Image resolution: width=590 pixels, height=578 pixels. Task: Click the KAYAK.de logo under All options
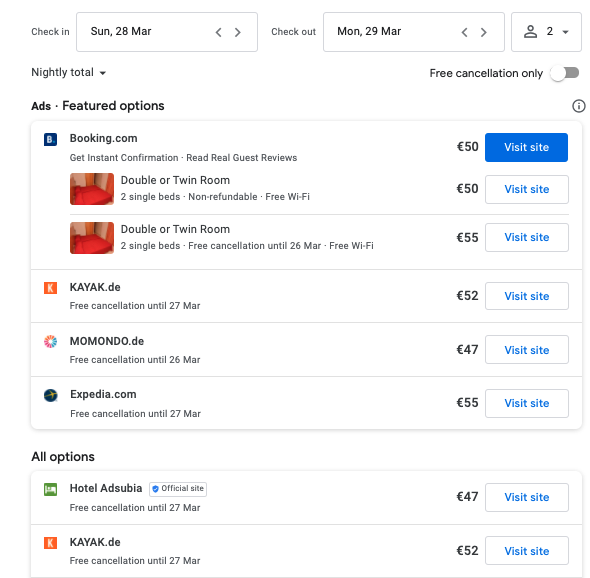[50, 543]
